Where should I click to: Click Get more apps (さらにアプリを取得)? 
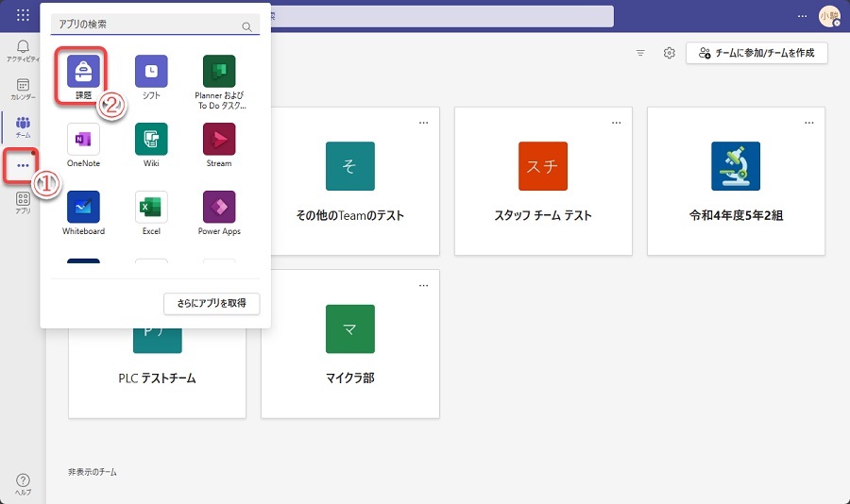(x=212, y=304)
